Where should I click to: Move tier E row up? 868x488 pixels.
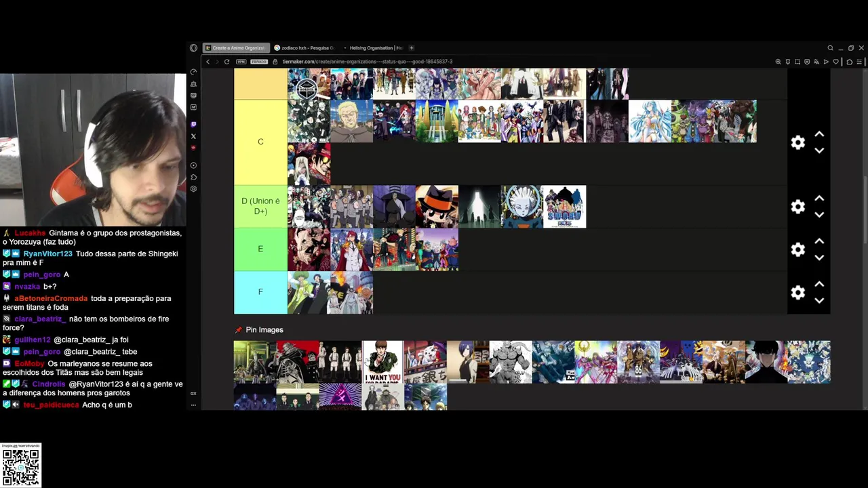point(819,241)
